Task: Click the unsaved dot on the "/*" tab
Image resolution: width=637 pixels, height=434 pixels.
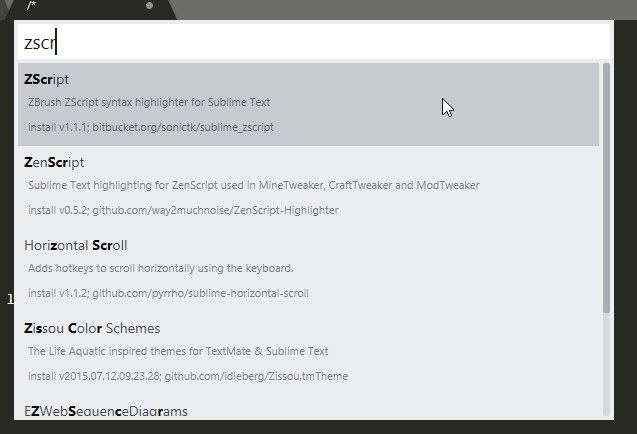Action: [150, 6]
